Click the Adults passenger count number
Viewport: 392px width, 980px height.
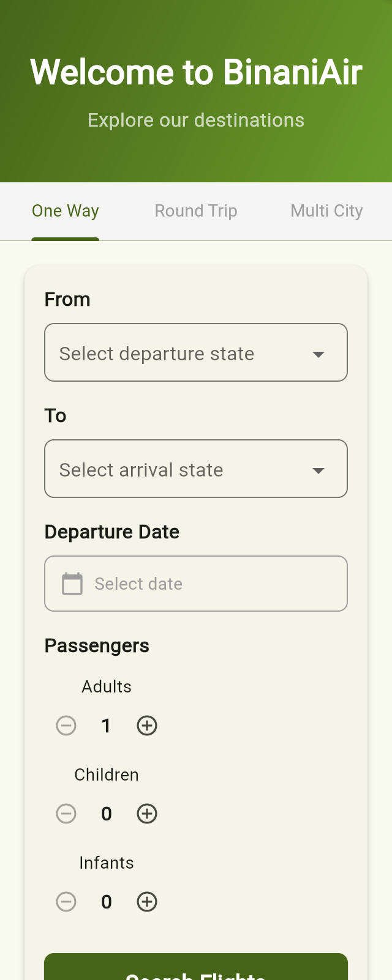[106, 726]
